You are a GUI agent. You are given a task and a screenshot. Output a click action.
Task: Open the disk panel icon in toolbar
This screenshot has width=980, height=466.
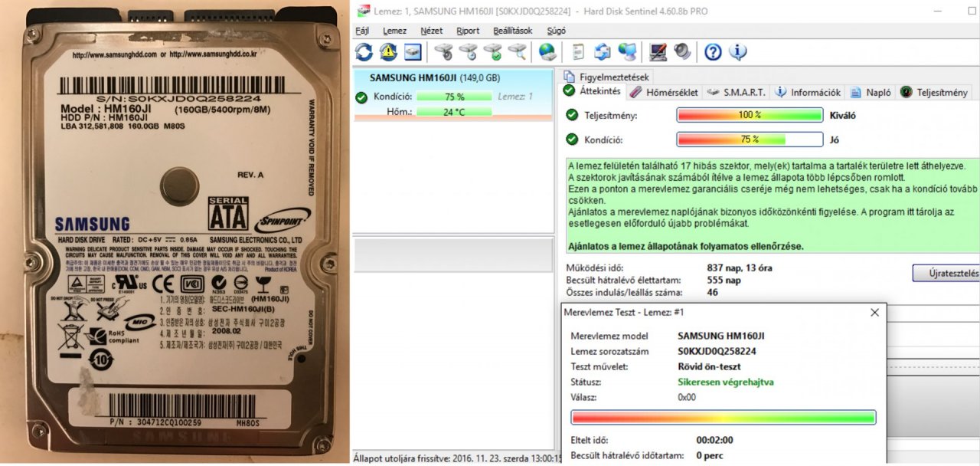[x=413, y=52]
